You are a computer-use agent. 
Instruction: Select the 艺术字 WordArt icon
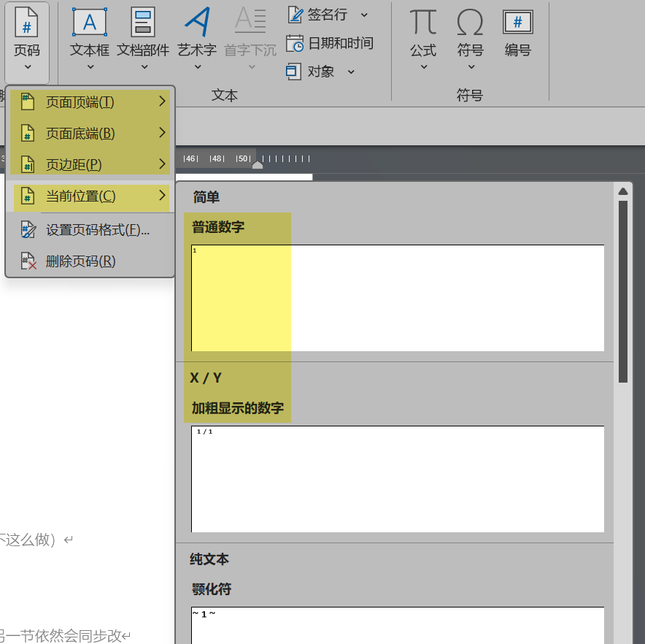(198, 22)
